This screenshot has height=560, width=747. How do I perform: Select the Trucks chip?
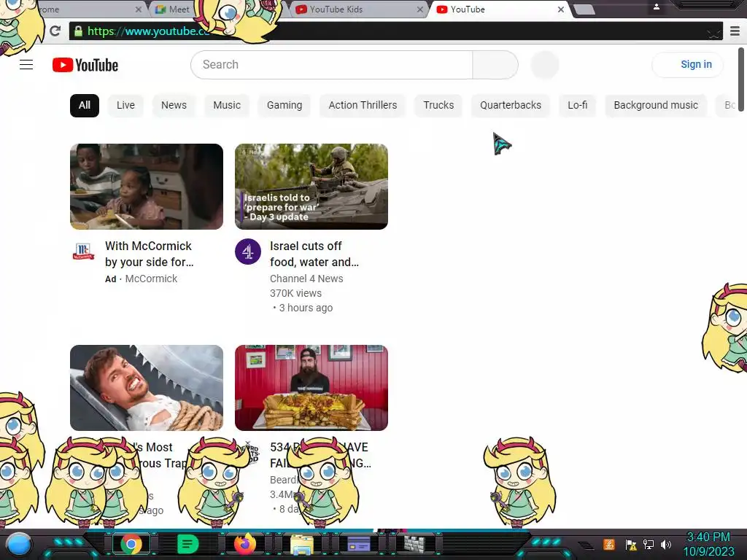coord(438,105)
